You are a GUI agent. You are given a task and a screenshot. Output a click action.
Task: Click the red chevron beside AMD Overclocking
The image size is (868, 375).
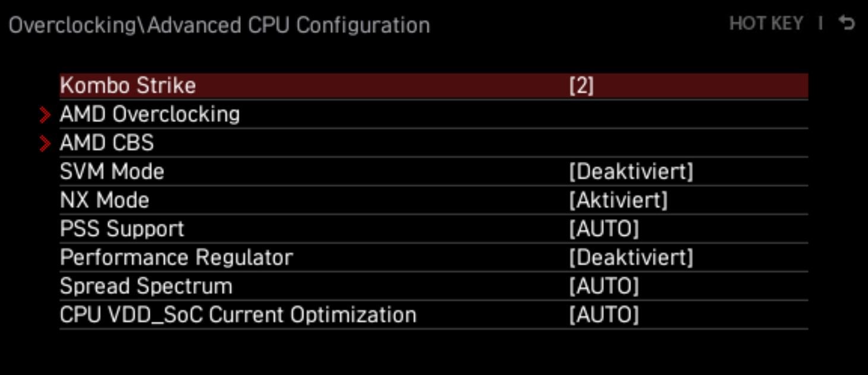click(x=45, y=114)
